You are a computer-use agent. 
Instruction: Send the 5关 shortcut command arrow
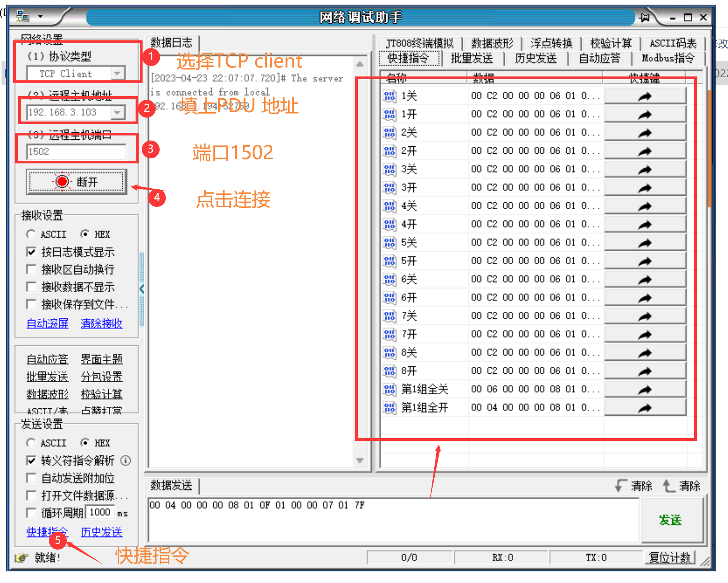point(645,243)
